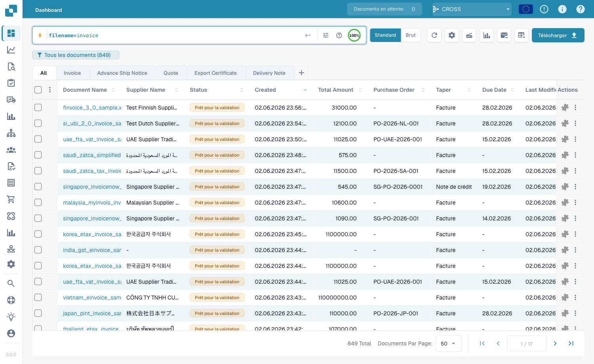Open the people group sidebar icon

pyautogui.click(x=11, y=150)
